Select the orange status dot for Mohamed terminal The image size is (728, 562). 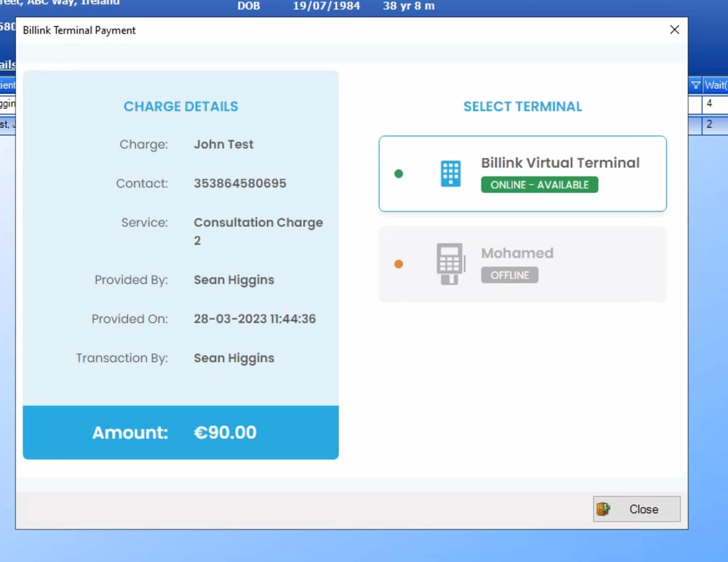click(x=398, y=264)
